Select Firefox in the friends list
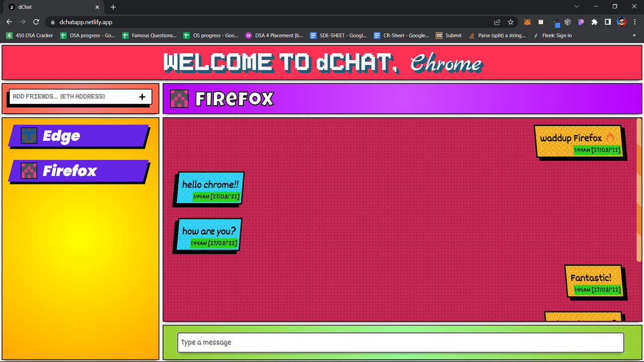The height and width of the screenshot is (362, 644). (79, 171)
